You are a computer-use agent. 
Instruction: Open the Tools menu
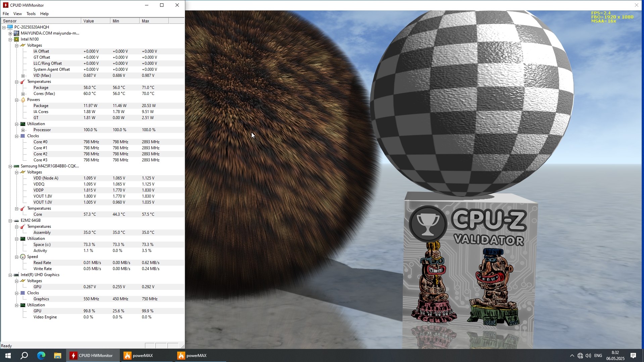[31, 14]
